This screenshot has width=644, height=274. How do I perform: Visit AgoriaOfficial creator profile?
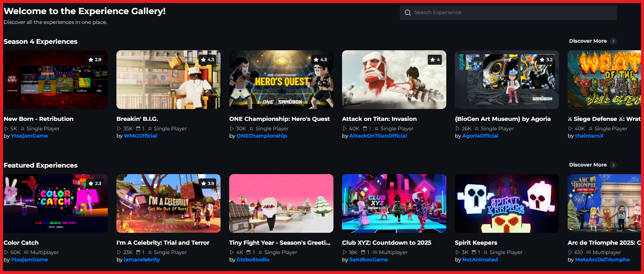point(480,136)
